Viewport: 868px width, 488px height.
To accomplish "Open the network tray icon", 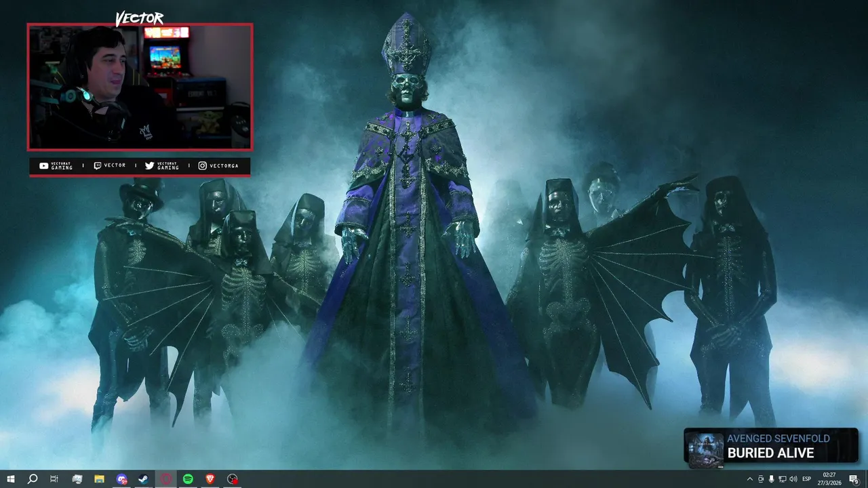I will coord(782,479).
